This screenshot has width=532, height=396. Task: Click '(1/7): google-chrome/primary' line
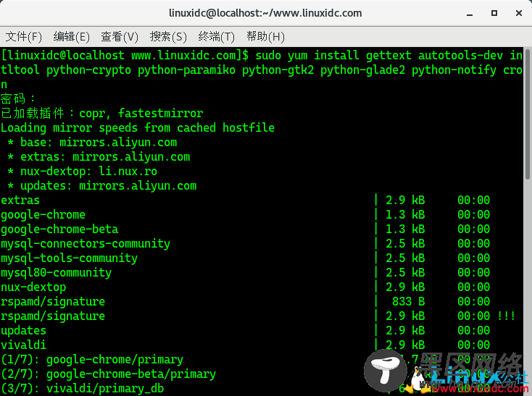92,360
